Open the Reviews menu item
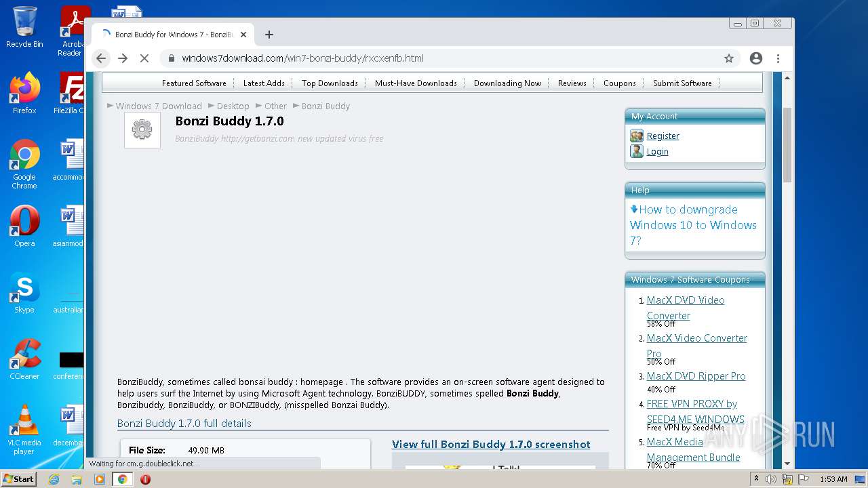Image resolution: width=868 pixels, height=488 pixels. (572, 83)
